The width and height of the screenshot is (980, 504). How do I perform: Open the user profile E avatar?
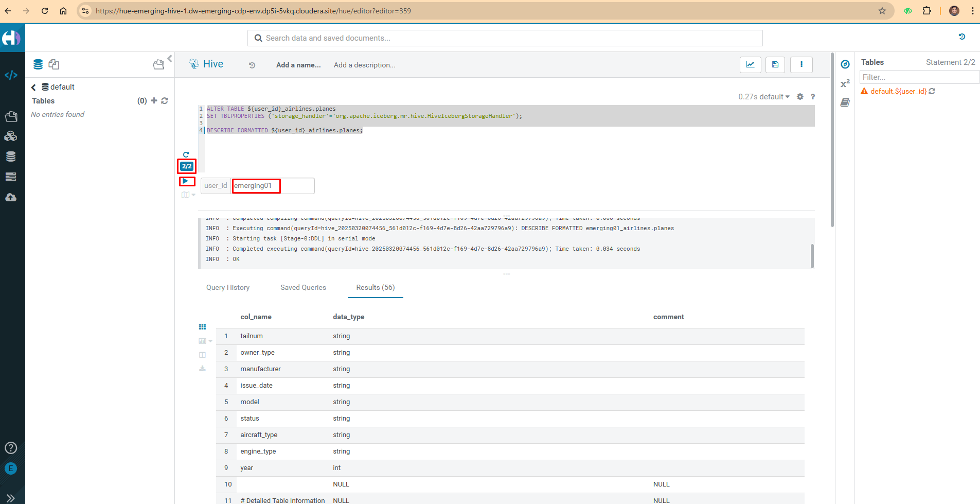point(11,468)
